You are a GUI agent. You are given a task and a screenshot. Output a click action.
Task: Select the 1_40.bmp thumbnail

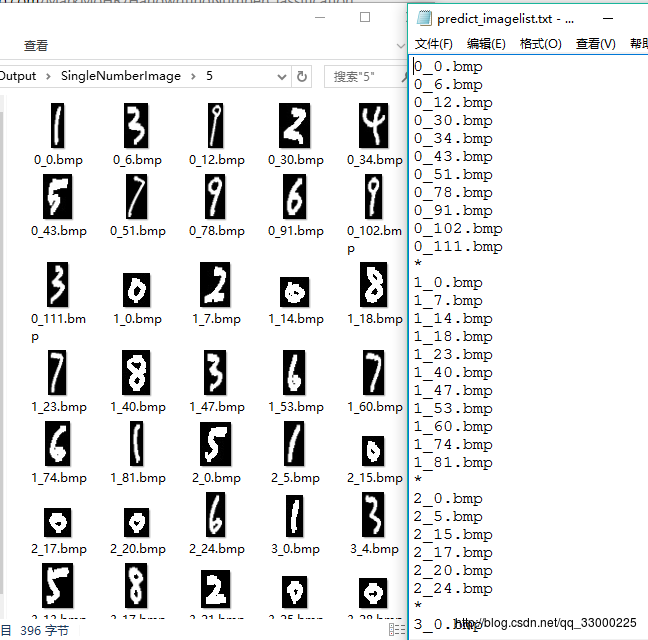click(136, 373)
